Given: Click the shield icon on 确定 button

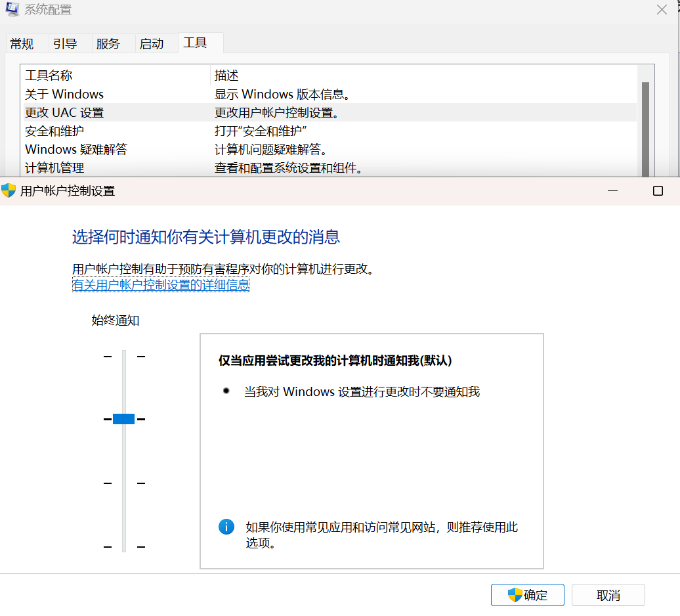Looking at the screenshot, I should tap(515, 595).
